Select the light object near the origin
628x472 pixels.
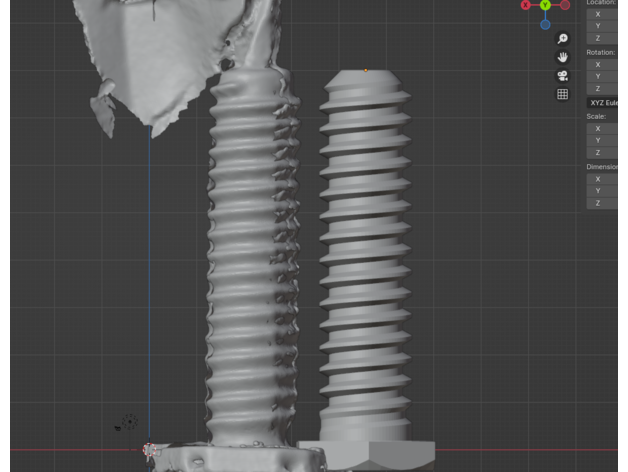pos(128,423)
